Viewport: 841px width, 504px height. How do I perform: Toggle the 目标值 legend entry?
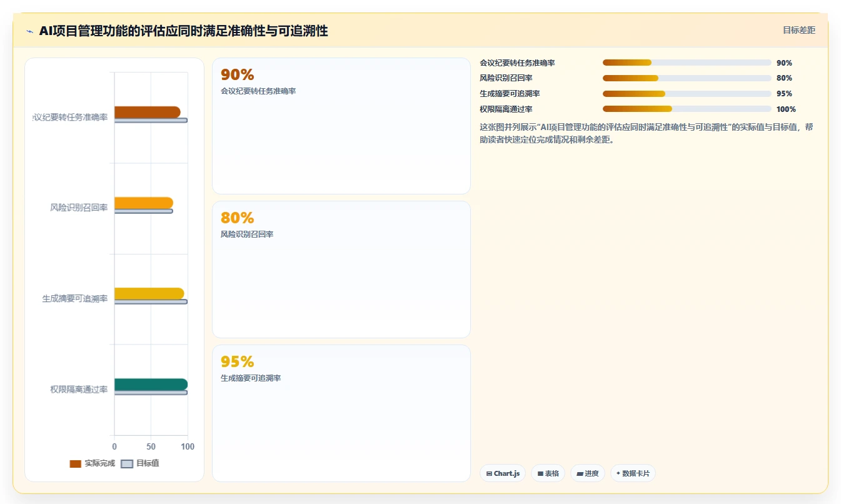140,463
